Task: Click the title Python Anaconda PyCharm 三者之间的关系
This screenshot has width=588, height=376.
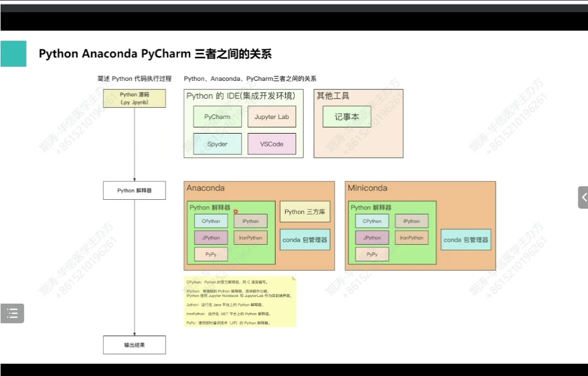Action: pos(155,53)
